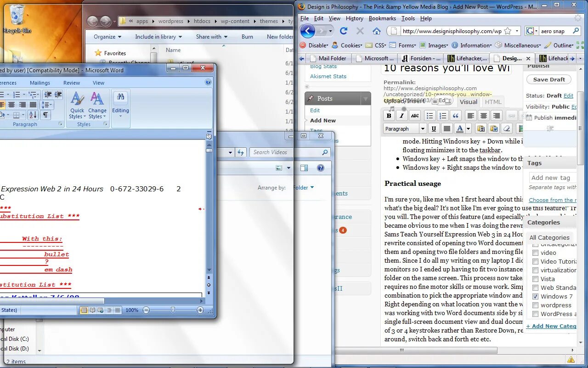Image resolution: width=588 pixels, height=368 pixels.
Task: Open Firefox Tools menu
Action: click(x=408, y=18)
